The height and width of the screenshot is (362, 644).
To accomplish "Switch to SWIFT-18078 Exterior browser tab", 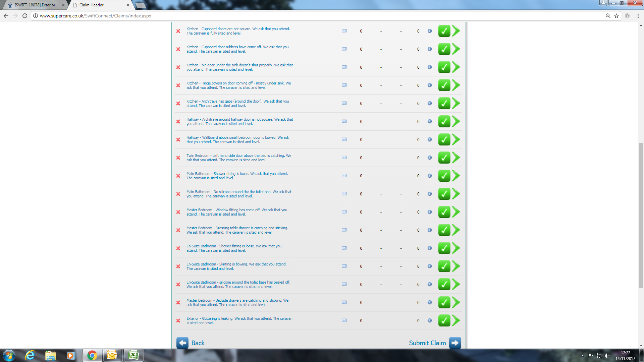I will coord(35,5).
